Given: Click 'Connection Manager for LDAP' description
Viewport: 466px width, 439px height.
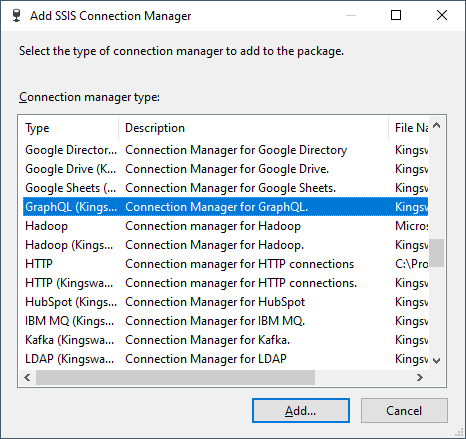Looking at the screenshot, I should [206, 359].
